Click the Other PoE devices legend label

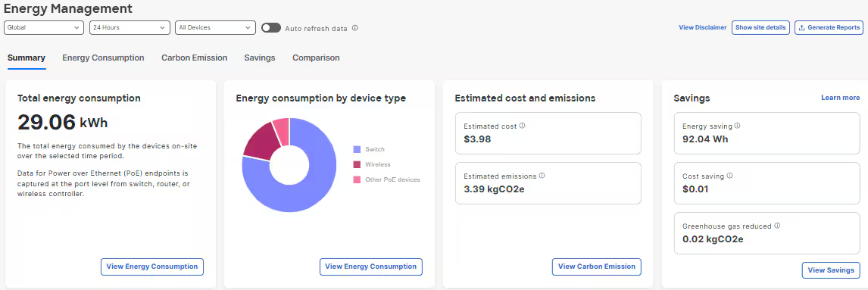coord(392,179)
